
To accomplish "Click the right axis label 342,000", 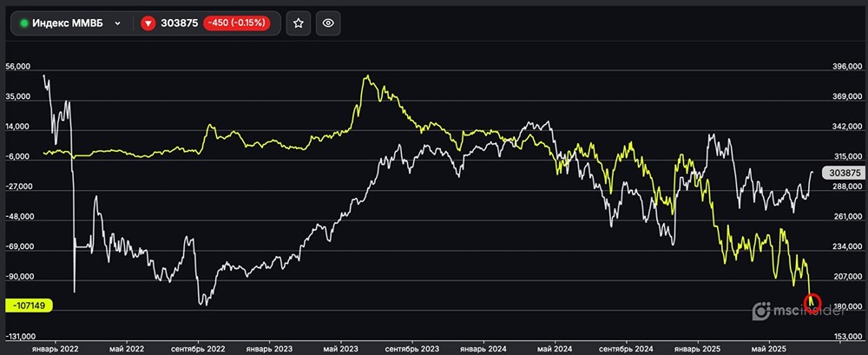I will coord(847,127).
